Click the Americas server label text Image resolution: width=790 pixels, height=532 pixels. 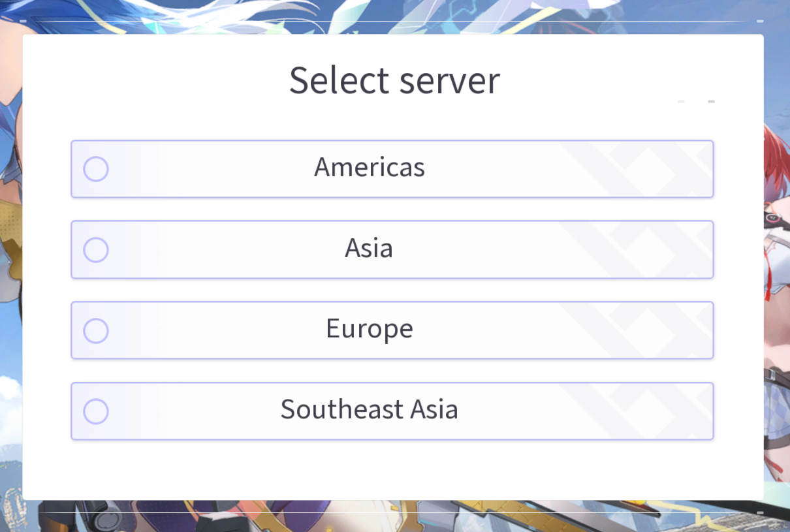pos(370,168)
